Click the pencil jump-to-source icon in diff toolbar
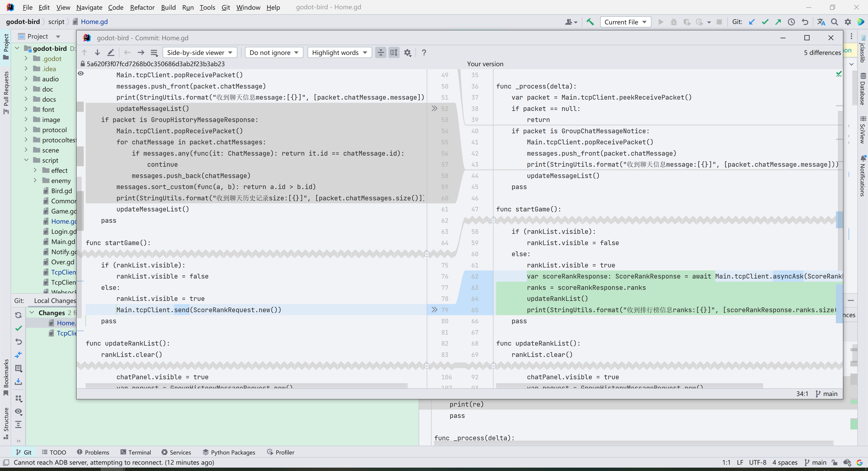Screen dimensions: 868x471 tap(111, 52)
